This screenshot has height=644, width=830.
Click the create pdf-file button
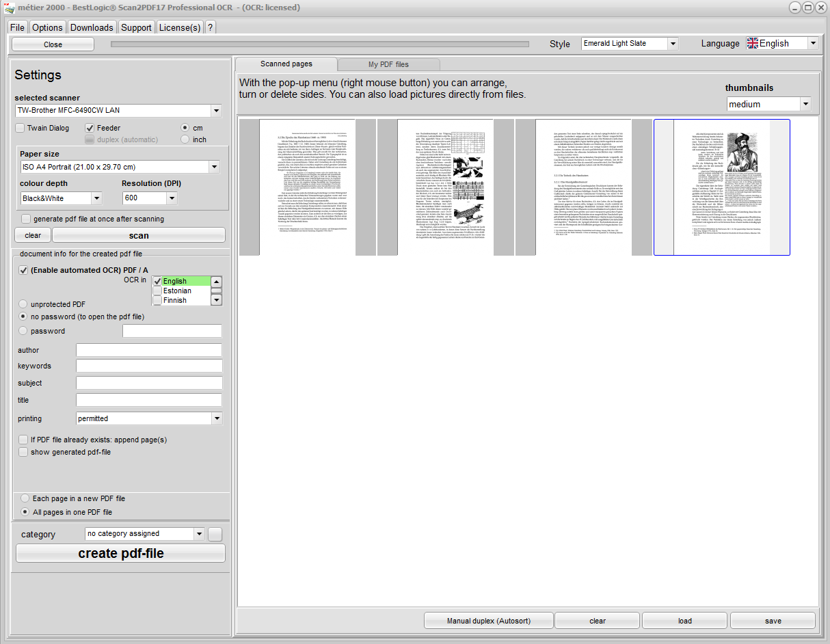pos(121,553)
